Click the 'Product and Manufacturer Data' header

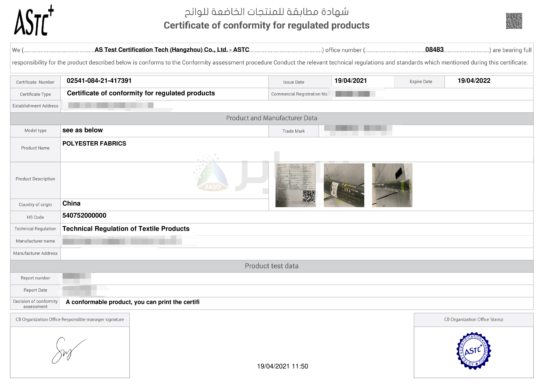pos(271,118)
